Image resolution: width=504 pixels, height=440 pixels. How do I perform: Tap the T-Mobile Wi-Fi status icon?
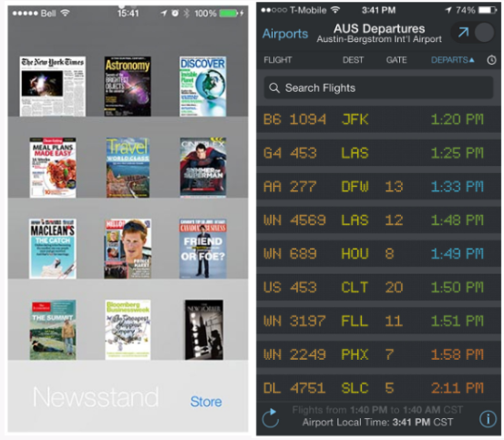tap(335, 10)
